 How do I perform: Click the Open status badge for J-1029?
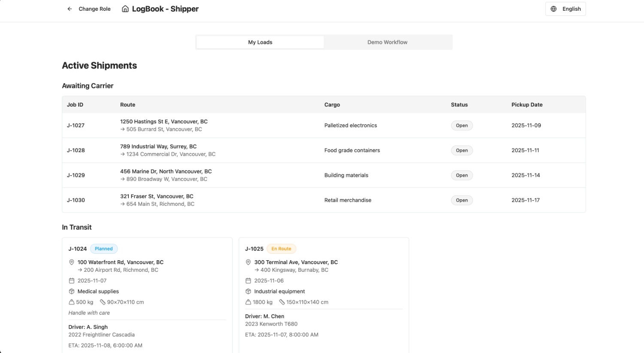pos(462,175)
